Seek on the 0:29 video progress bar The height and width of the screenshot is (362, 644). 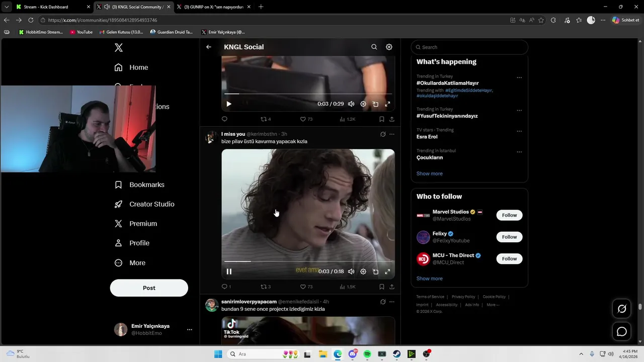click(308, 94)
